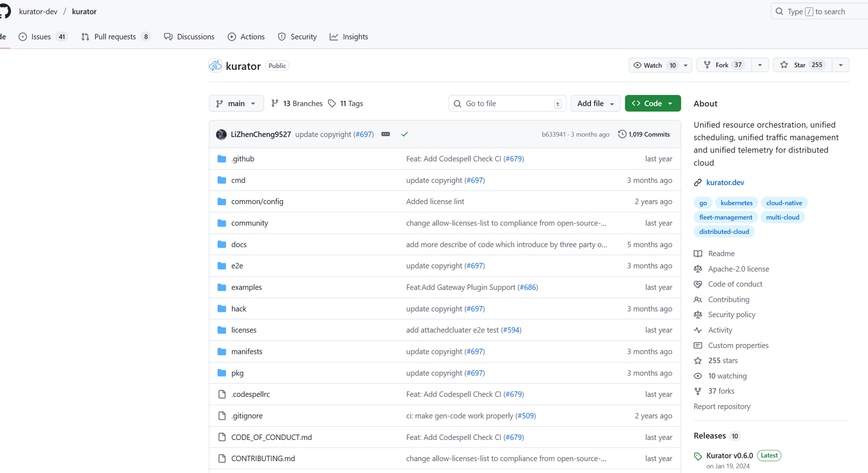868x473 pixels.
Task: Open the Watch notifications dropdown arrow
Action: (x=685, y=65)
